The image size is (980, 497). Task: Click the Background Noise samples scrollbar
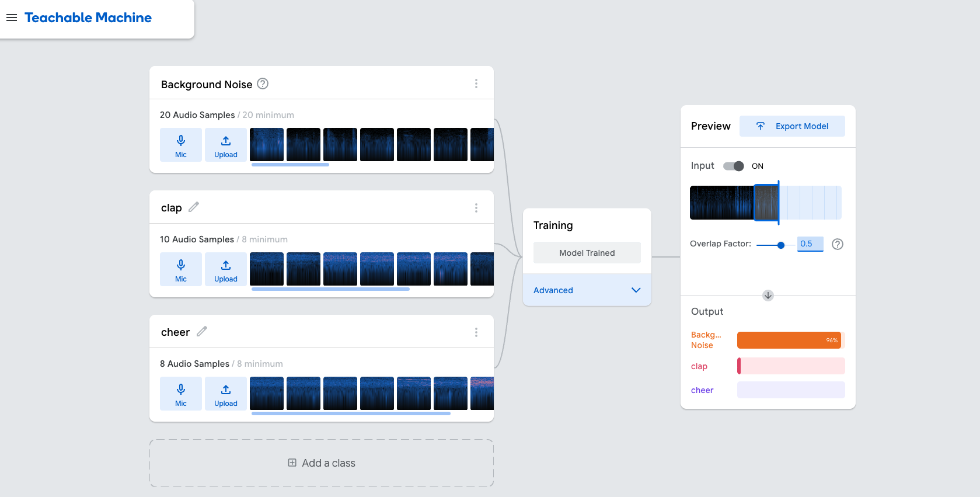tap(290, 165)
